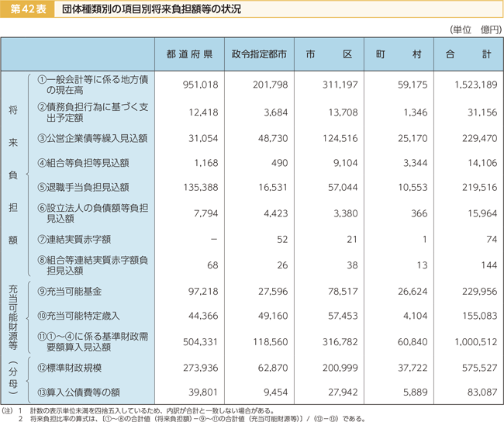Click the 合計 column header

click(x=468, y=54)
